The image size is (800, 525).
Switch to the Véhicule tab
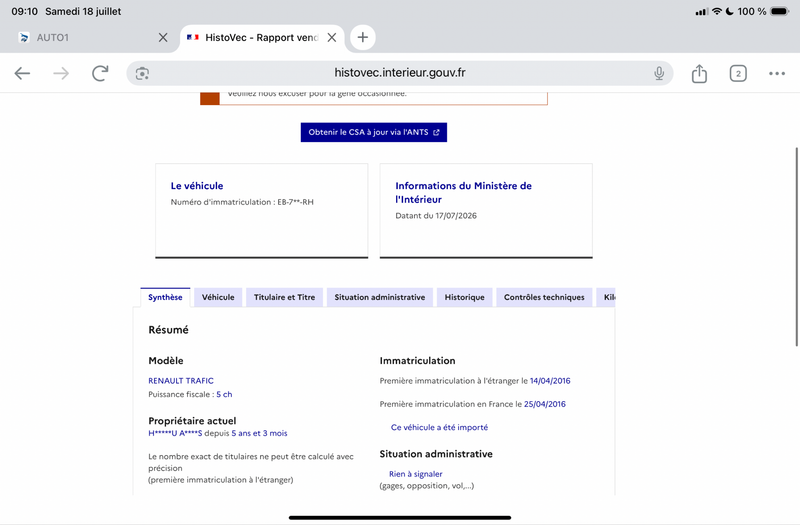218,297
